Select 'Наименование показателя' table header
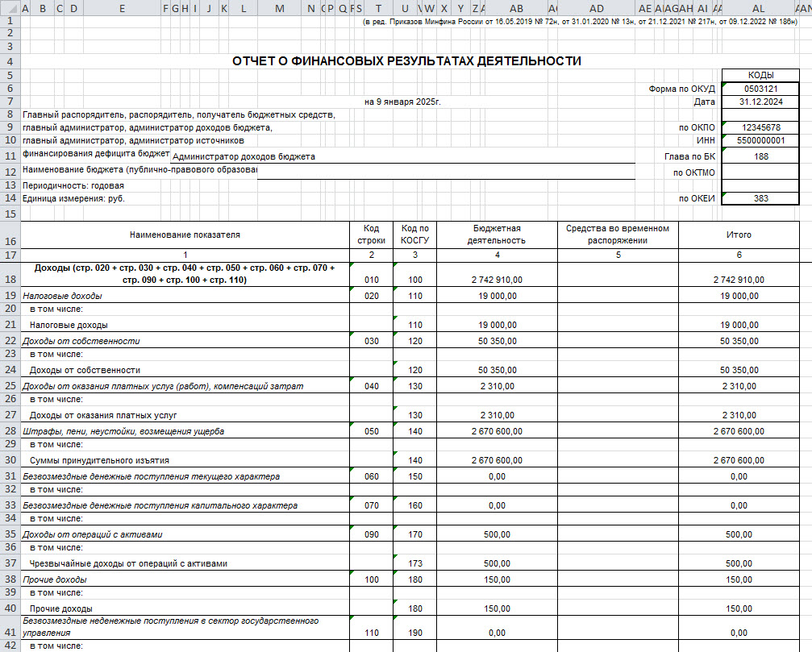812x652 pixels. point(185,235)
